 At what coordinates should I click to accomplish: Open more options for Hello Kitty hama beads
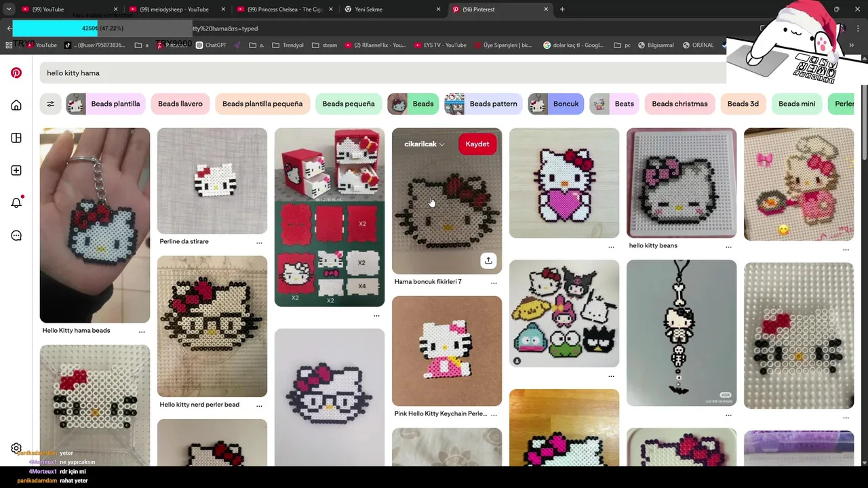(x=142, y=331)
